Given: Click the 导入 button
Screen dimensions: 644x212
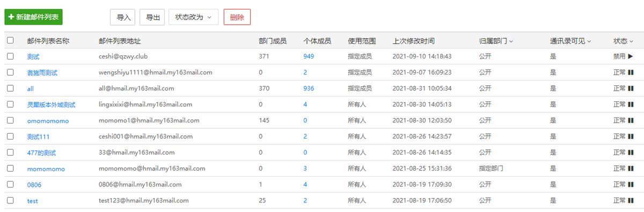Looking at the screenshot, I should point(123,17).
